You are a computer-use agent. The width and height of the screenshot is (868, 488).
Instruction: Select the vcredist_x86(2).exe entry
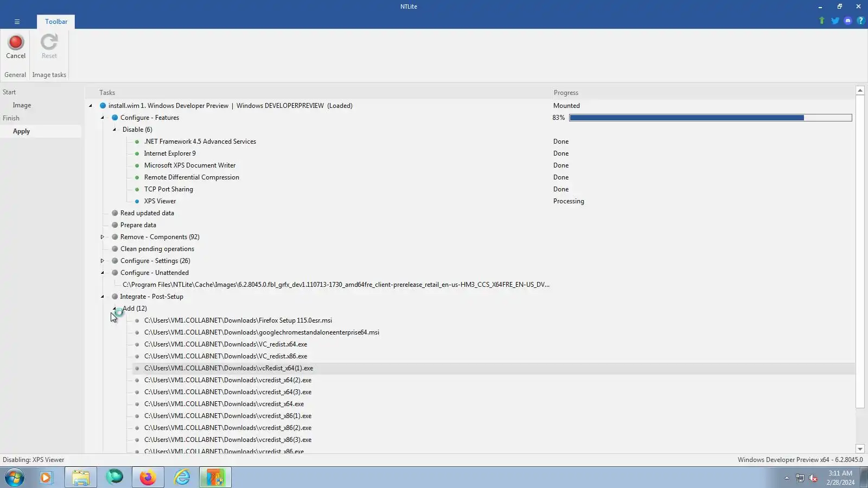[x=228, y=428]
